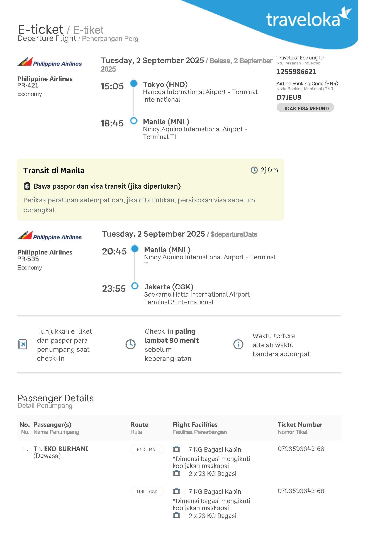Image resolution: width=392 pixels, height=555 pixels.
Task: Click the clock icon beside check-in deadline
Action: (130, 344)
